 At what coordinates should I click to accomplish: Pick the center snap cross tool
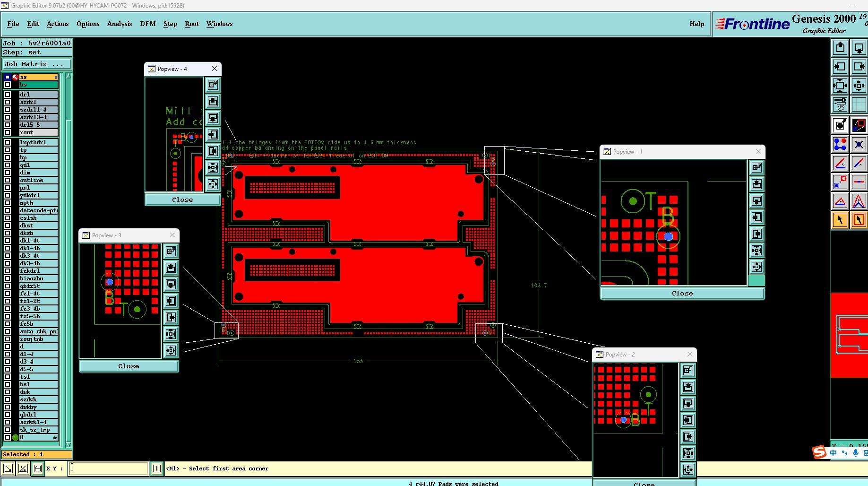859,144
